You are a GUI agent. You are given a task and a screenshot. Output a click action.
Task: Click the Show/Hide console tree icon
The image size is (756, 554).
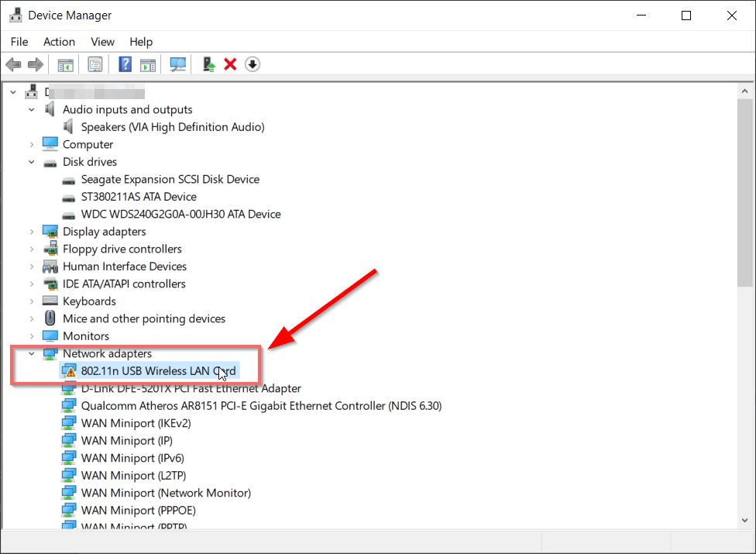click(x=65, y=64)
